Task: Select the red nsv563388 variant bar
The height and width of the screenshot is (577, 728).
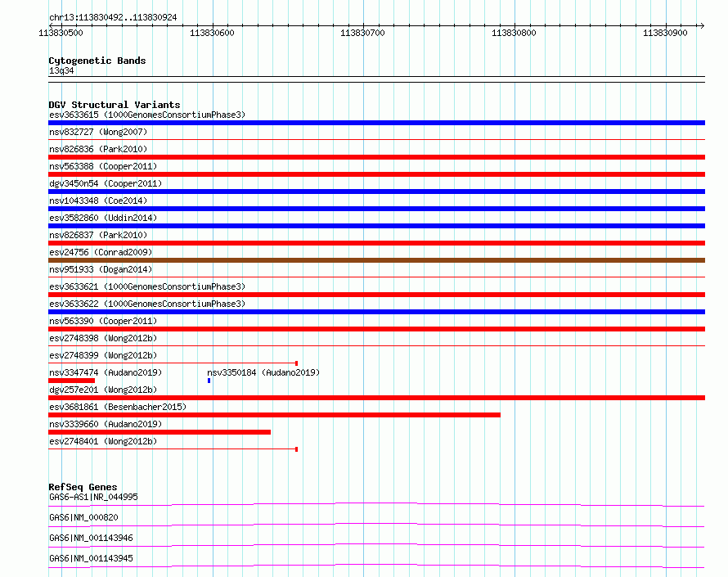Action: tap(376, 174)
